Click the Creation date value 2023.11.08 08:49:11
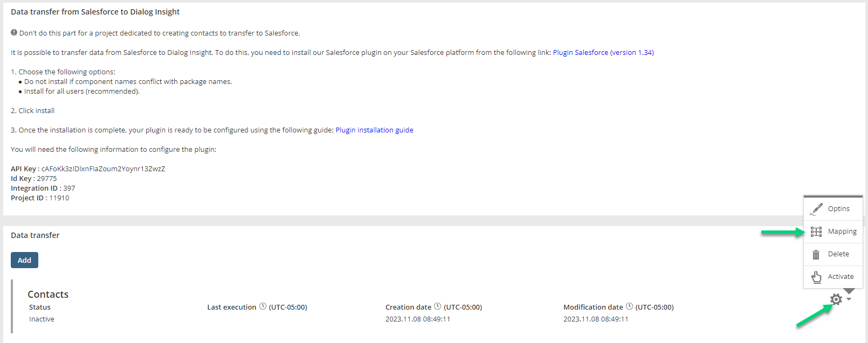 pos(418,319)
